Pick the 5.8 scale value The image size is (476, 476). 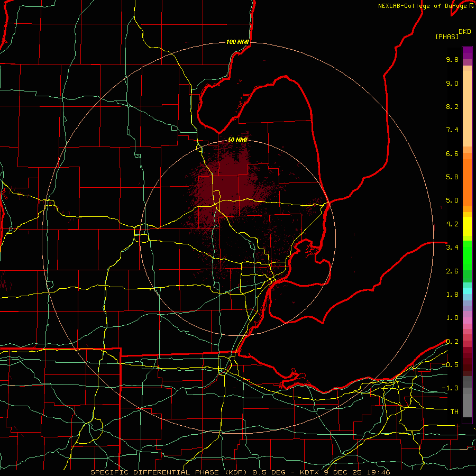tap(452, 177)
